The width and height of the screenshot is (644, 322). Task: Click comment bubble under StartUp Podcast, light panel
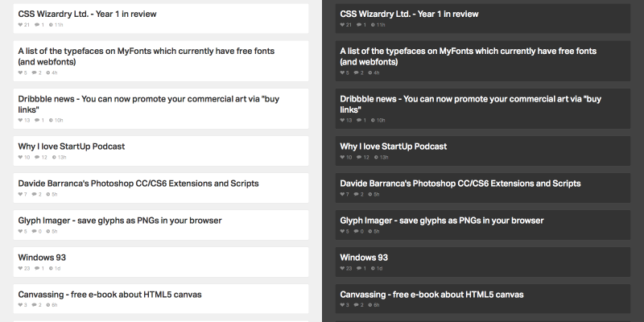tap(37, 157)
